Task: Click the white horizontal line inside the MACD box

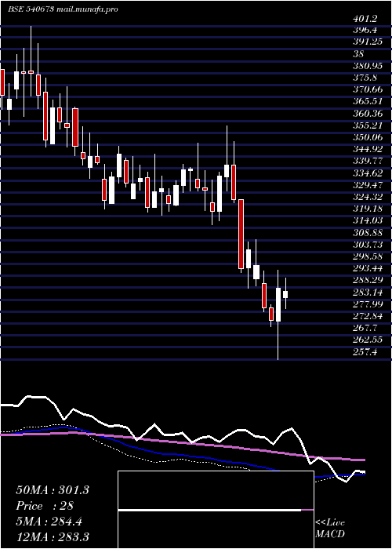Action: click(x=209, y=510)
